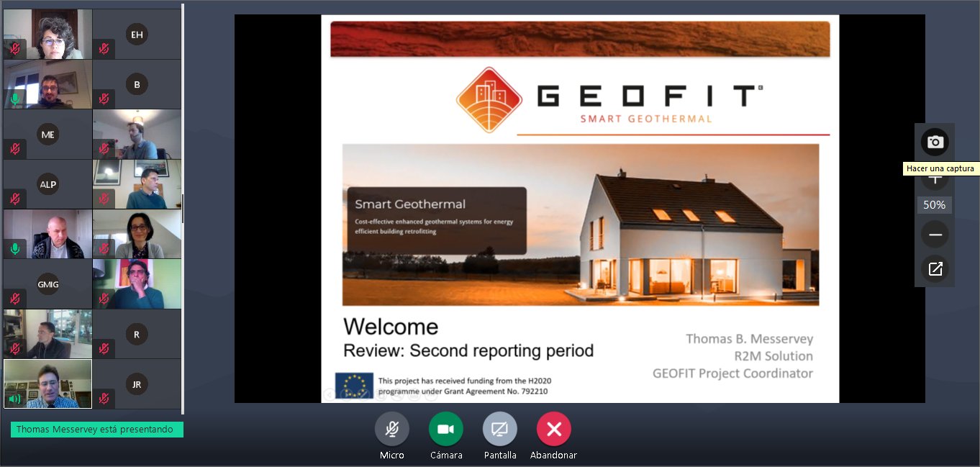Click muted mic icon on ME tile
This screenshot has height=467, width=980.
[x=15, y=149]
